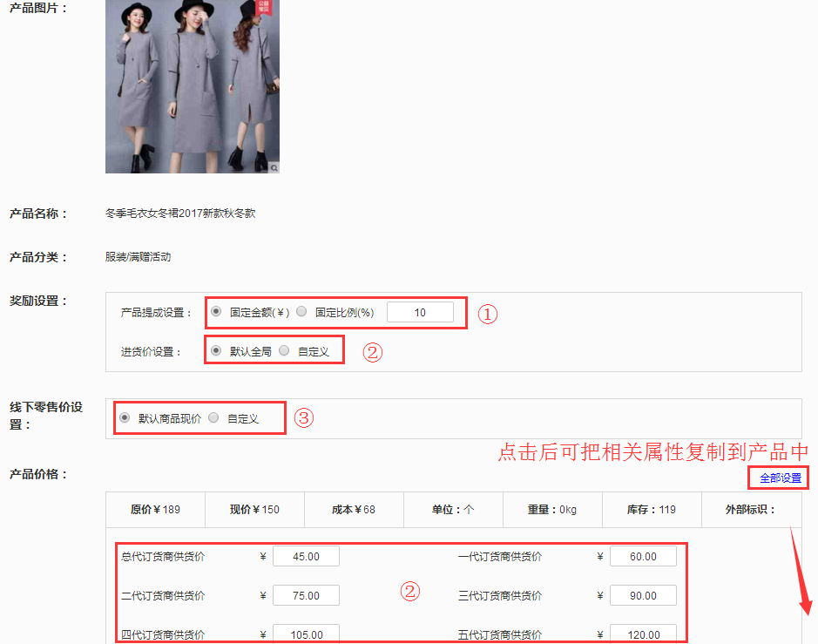818x644 pixels.
Task: Click the 现价 ¥150 cell
Action: [x=254, y=509]
